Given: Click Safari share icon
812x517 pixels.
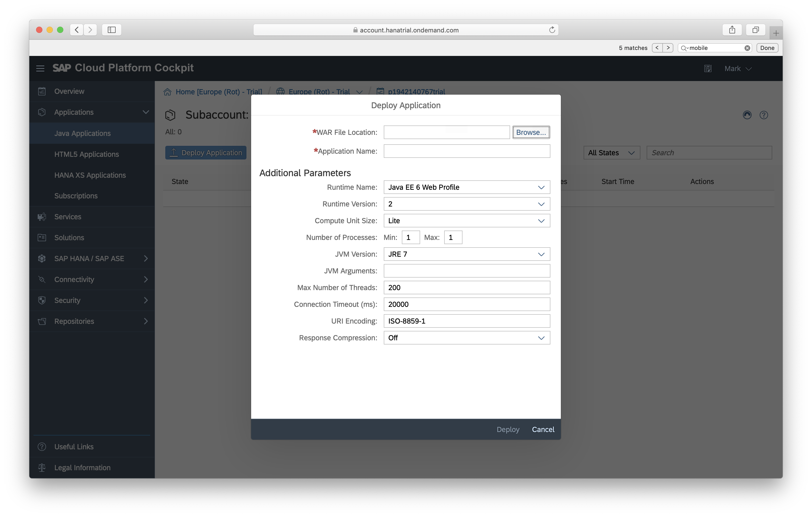Looking at the screenshot, I should (x=732, y=30).
